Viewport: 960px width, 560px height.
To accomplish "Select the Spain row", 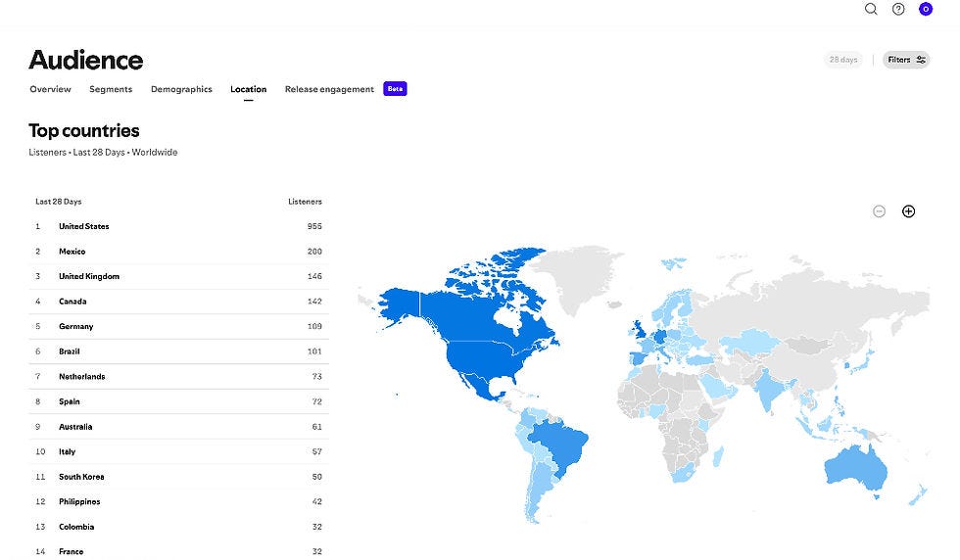I will tap(178, 401).
